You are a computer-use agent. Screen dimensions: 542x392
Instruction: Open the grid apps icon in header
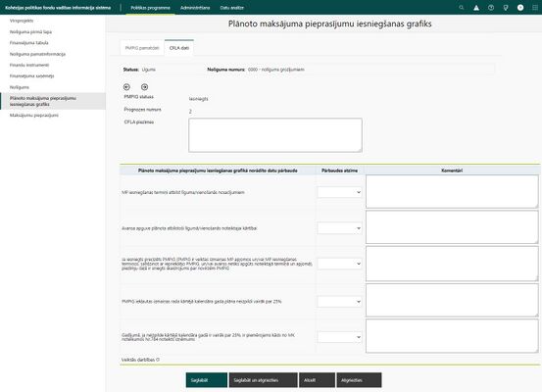click(535, 7)
